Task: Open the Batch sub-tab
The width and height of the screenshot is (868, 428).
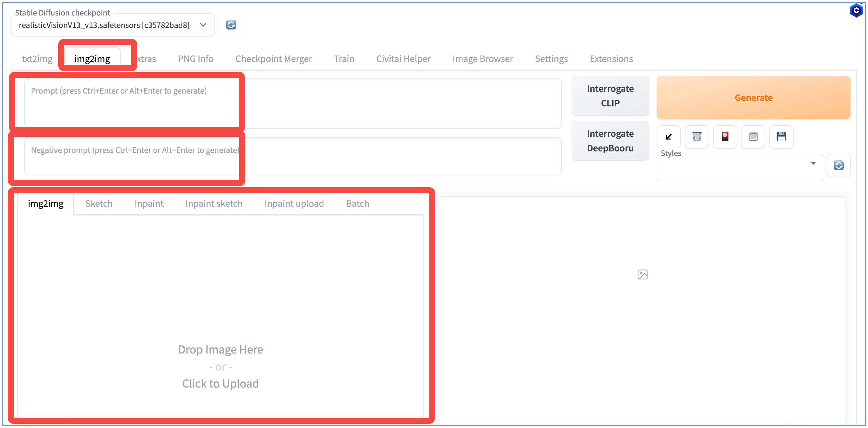Action: (357, 203)
